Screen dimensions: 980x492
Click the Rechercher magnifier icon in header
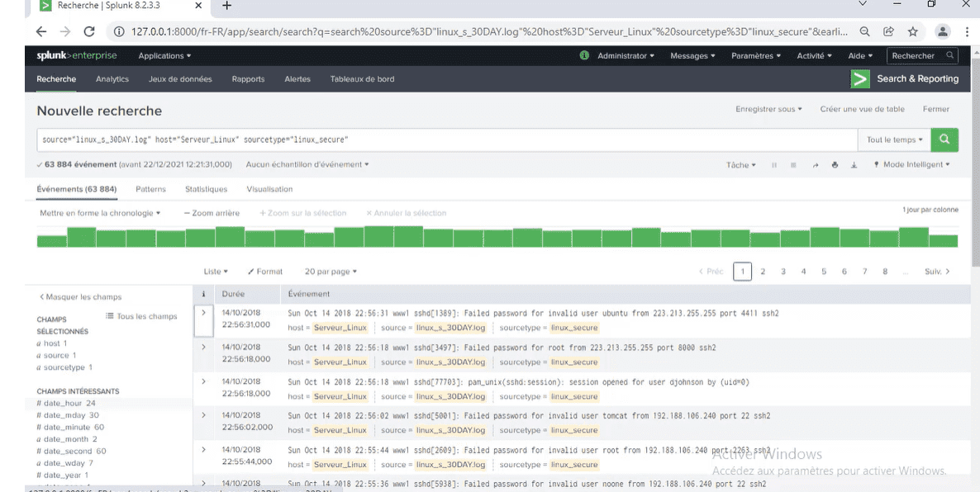tap(950, 55)
